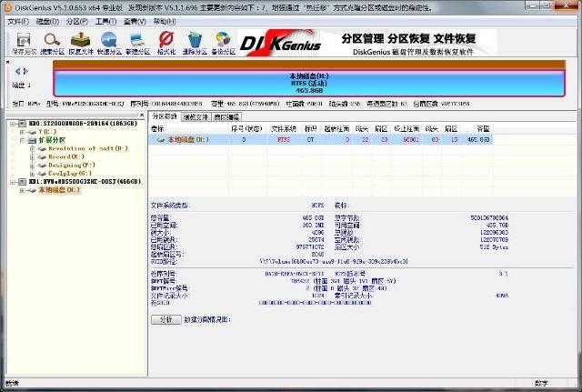This screenshot has height=392, width=582.
Task: Create a partition with the 新建分区 icon
Action: coord(137,40)
